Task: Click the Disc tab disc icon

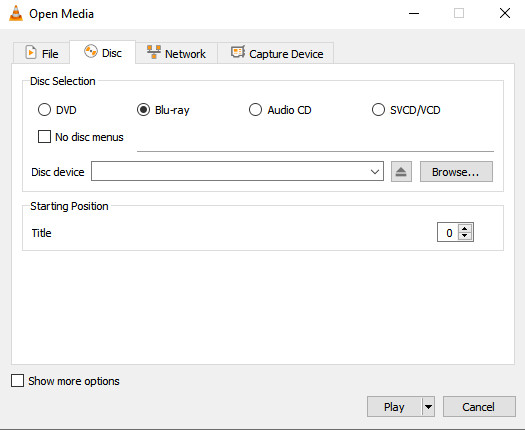Action: 91,52
